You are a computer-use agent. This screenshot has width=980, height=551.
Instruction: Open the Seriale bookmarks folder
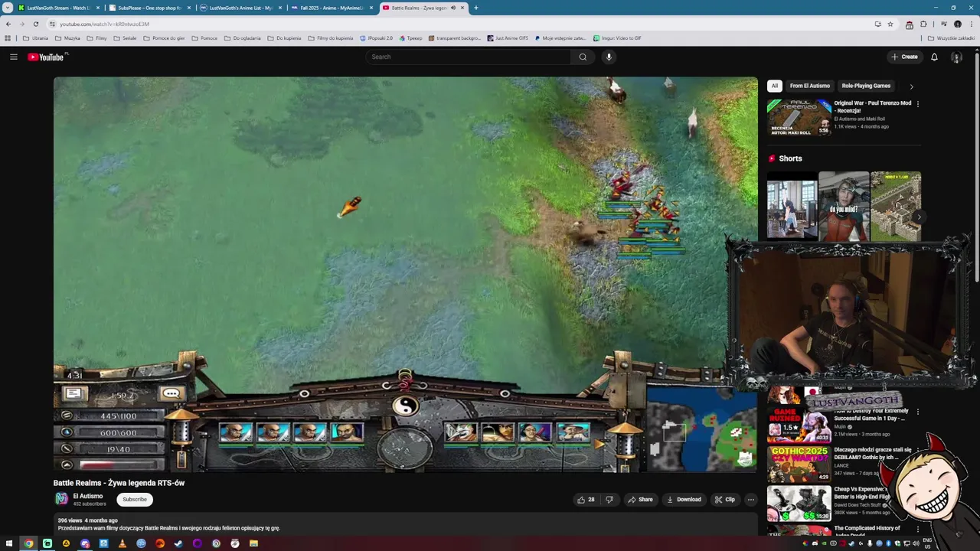[x=125, y=37]
